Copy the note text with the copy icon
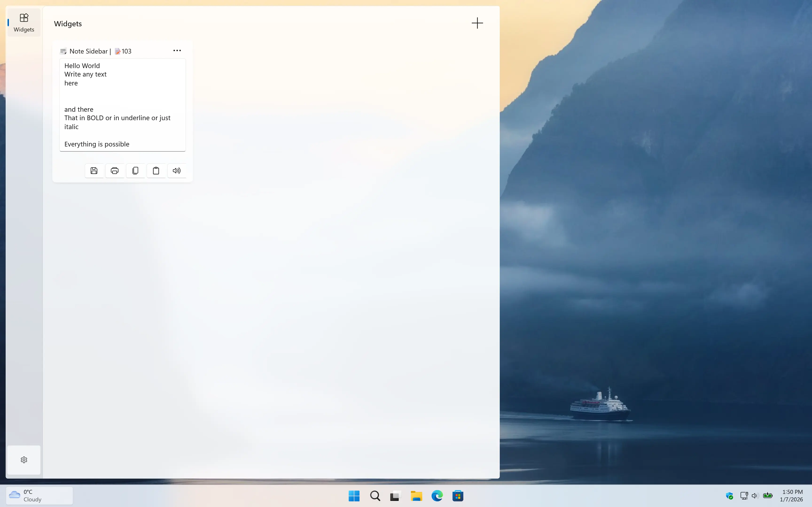 pyautogui.click(x=135, y=171)
